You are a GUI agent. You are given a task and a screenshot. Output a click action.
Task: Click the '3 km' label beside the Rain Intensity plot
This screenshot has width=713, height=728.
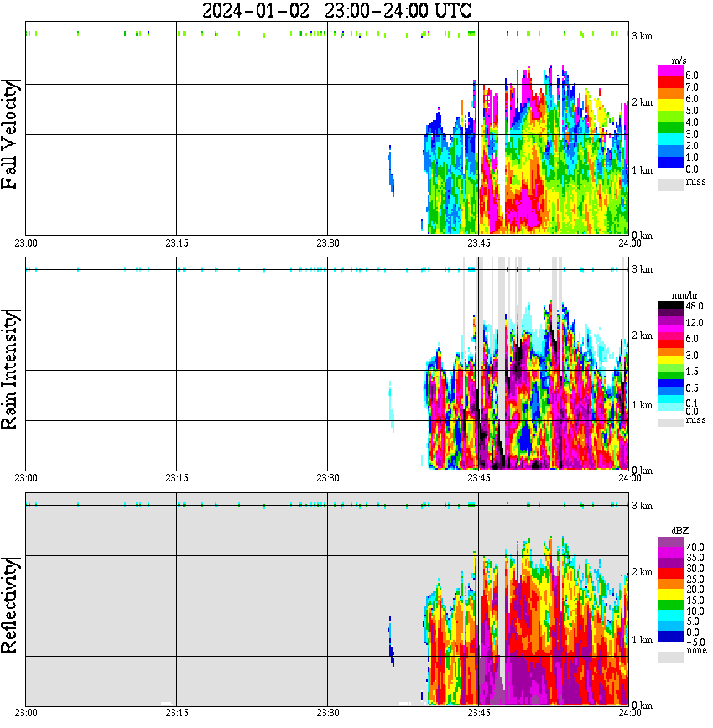point(643,269)
